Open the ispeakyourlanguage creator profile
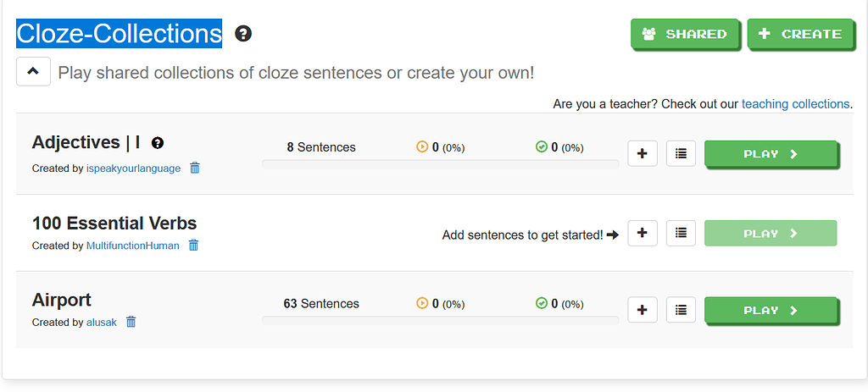Screen dimensions: 868x392 [133, 168]
